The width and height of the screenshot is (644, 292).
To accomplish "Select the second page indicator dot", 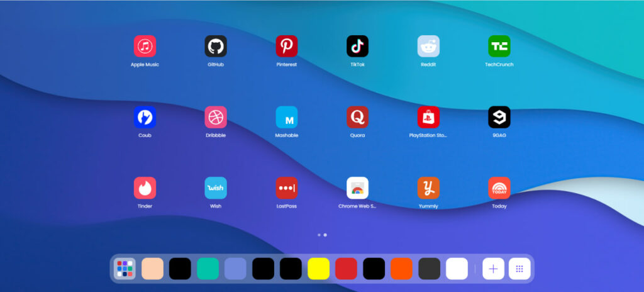I will [x=325, y=235].
